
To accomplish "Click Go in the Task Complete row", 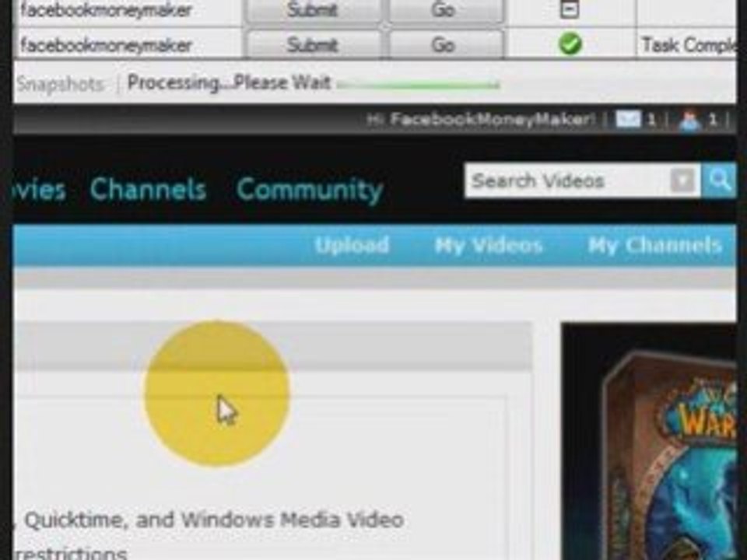I will [x=444, y=45].
